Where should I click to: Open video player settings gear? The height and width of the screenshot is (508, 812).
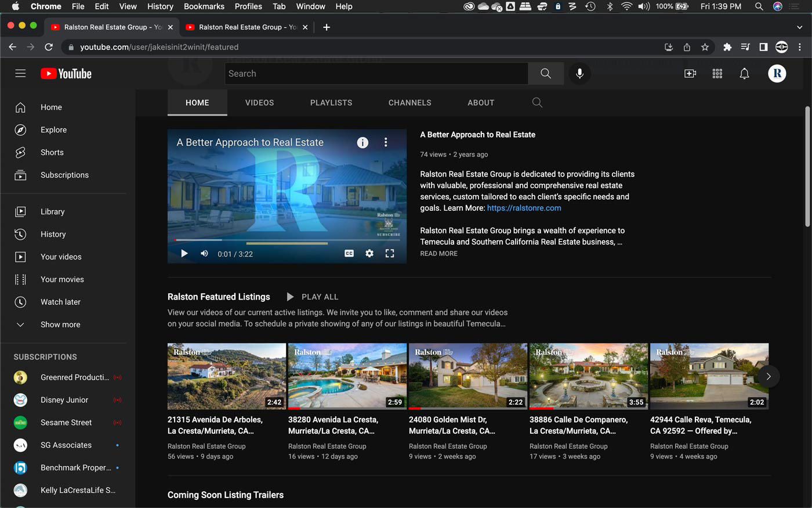tap(369, 254)
